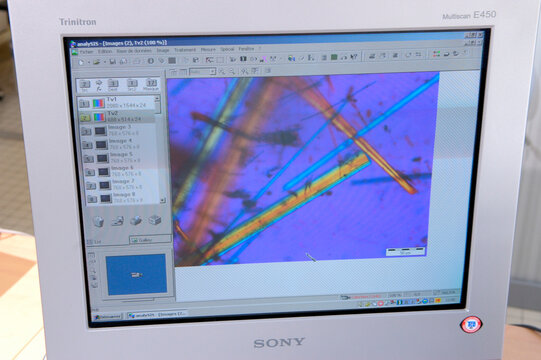This screenshot has width=541, height=360.
Task: Click the Windows Start button
Action: pyautogui.click(x=108, y=317)
